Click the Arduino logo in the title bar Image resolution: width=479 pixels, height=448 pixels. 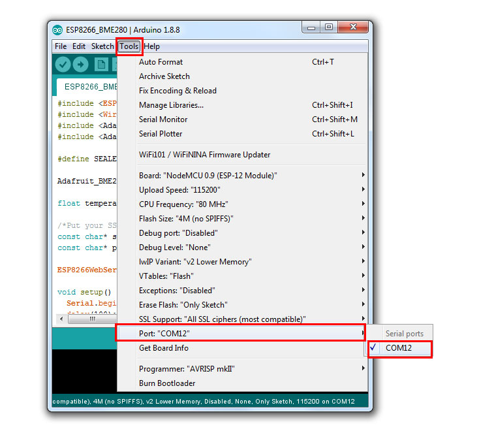[x=57, y=30]
